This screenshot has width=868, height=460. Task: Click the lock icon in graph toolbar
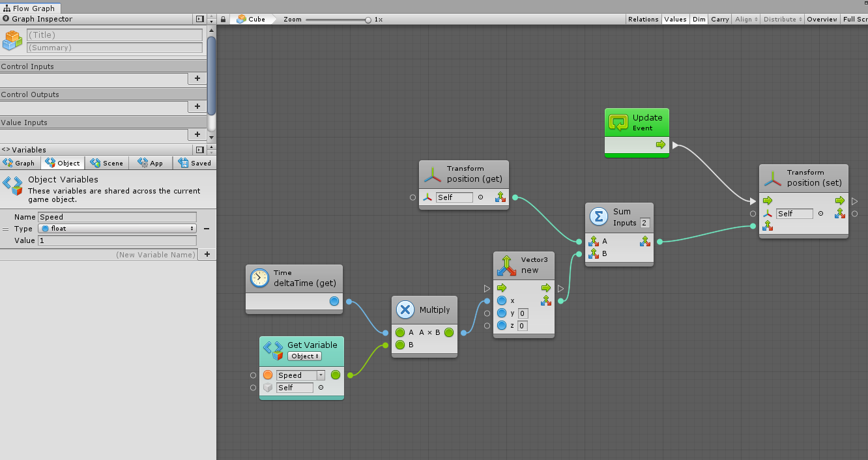pyautogui.click(x=224, y=20)
